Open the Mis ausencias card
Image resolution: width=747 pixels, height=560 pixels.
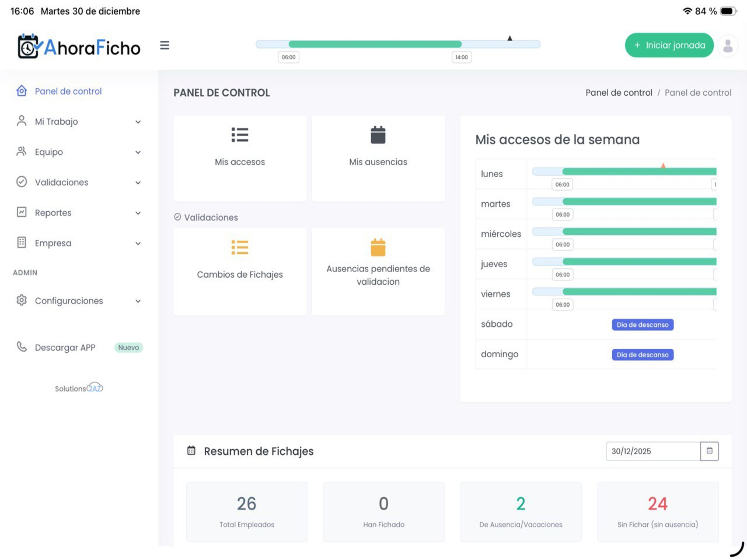click(x=378, y=158)
